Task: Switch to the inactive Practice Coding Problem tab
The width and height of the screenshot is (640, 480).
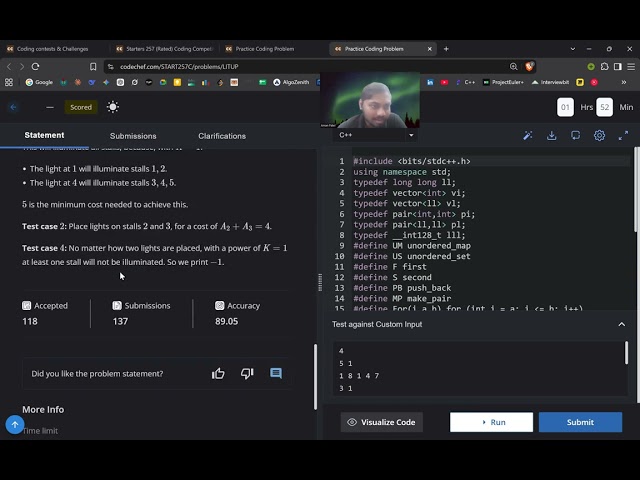Action: 264,49
